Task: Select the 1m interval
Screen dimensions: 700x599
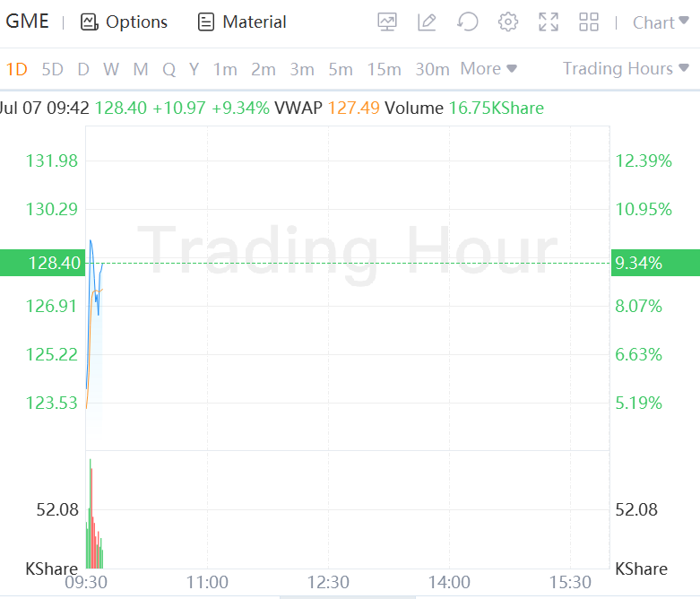Action: [225, 69]
